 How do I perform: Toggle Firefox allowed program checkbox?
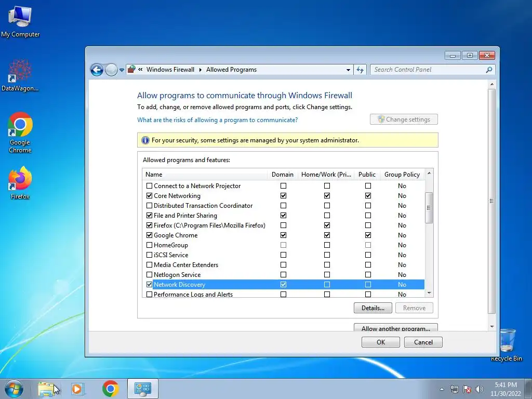click(x=149, y=225)
